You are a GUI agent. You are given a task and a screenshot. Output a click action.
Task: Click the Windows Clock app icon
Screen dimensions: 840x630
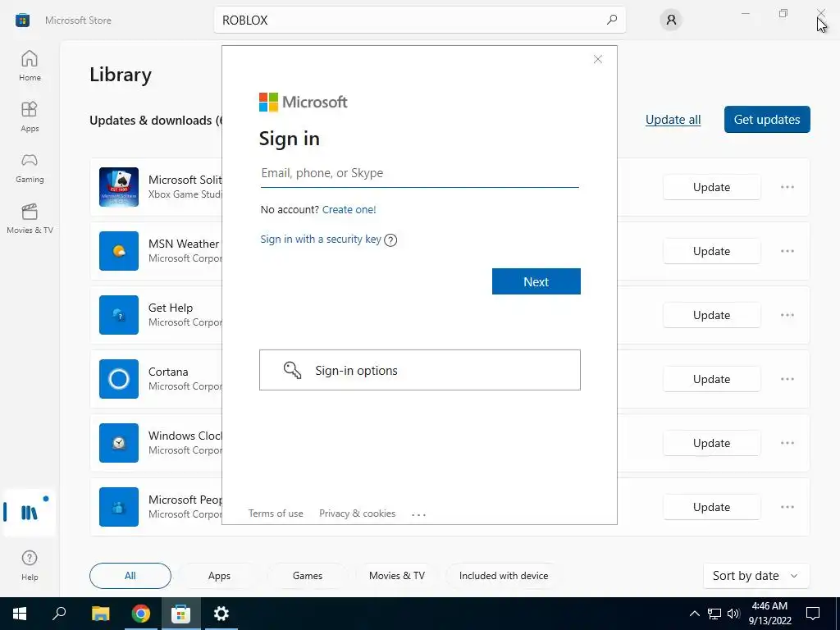119,443
